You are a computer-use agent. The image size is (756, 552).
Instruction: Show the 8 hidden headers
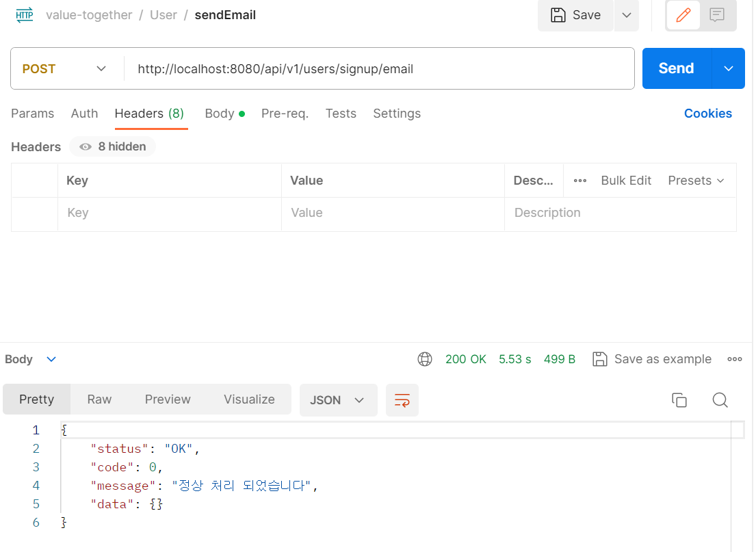[x=112, y=146]
